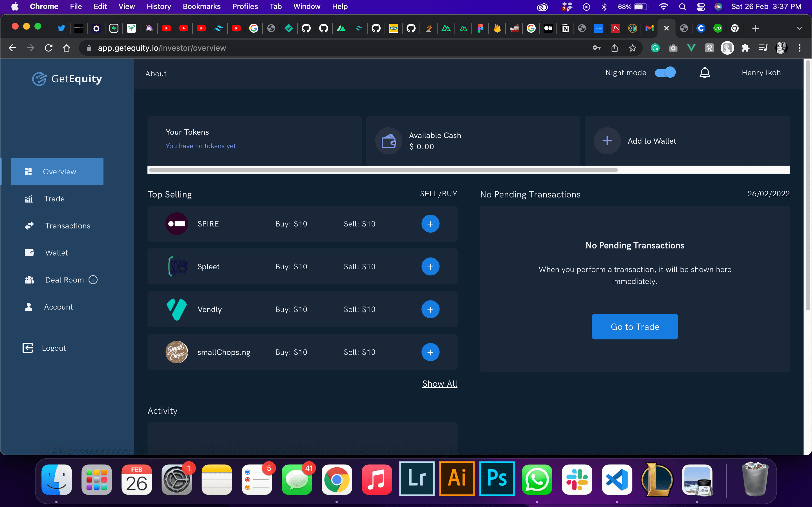Bookmark page with the star icon
This screenshot has height=507, width=812.
point(632,48)
